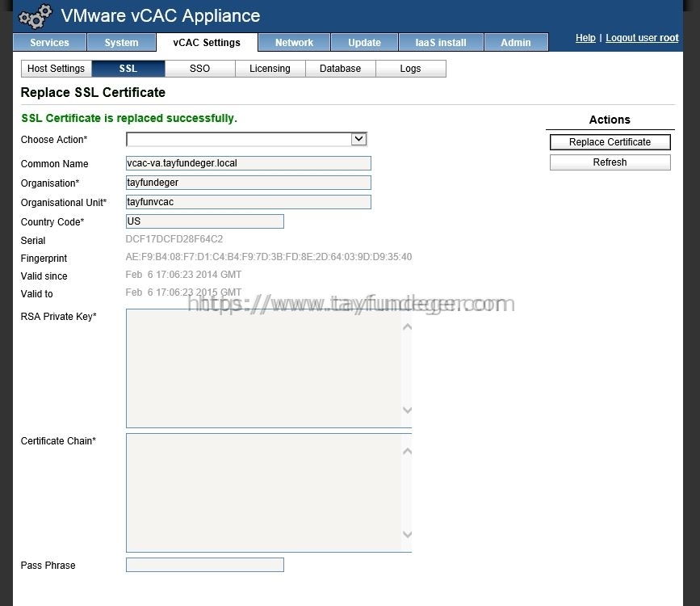Select the serial value DCF17DCFD28F64C2
This screenshot has height=606, width=700.
click(x=174, y=239)
